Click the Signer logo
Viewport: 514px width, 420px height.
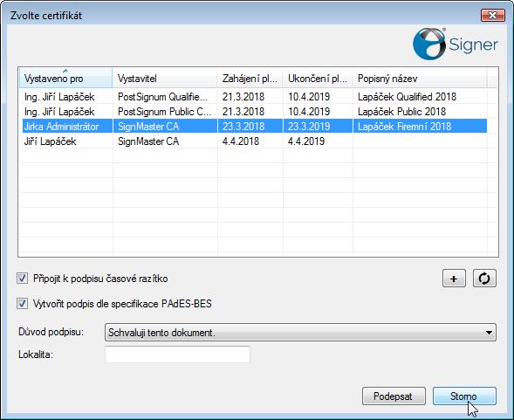[456, 44]
